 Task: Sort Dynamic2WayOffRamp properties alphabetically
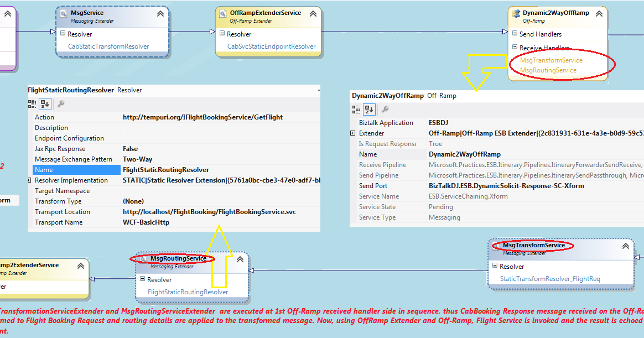(368, 109)
